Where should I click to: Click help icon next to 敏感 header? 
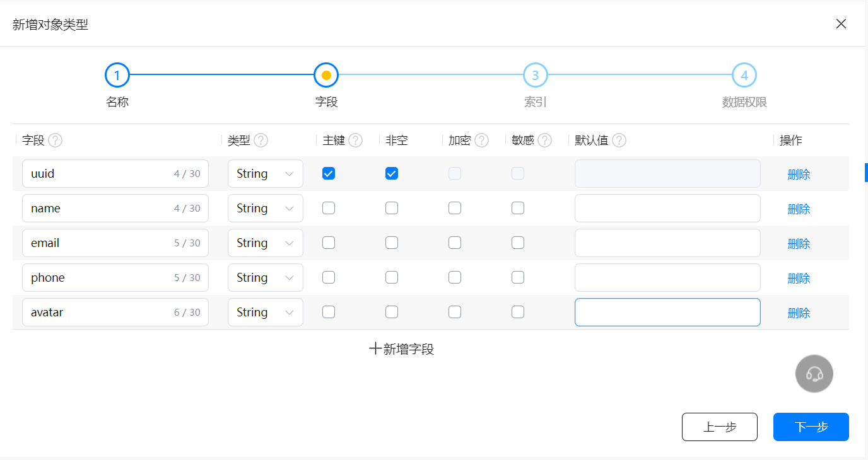coord(545,141)
